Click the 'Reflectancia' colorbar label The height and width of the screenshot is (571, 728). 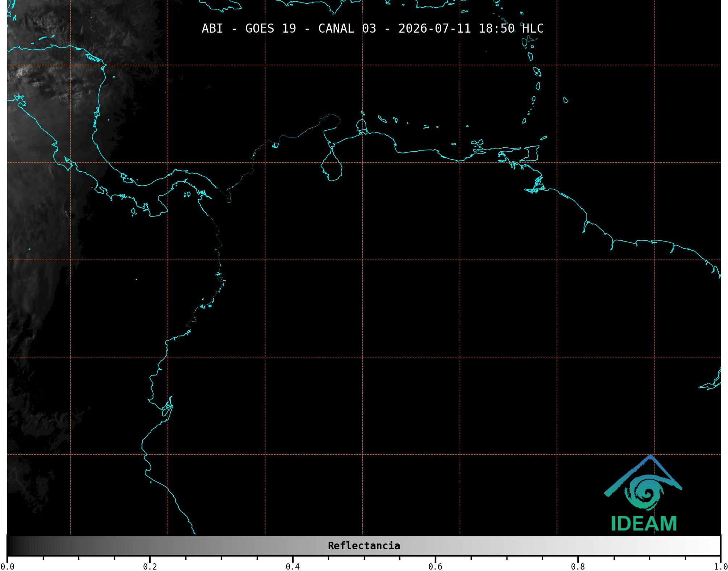pyautogui.click(x=364, y=546)
